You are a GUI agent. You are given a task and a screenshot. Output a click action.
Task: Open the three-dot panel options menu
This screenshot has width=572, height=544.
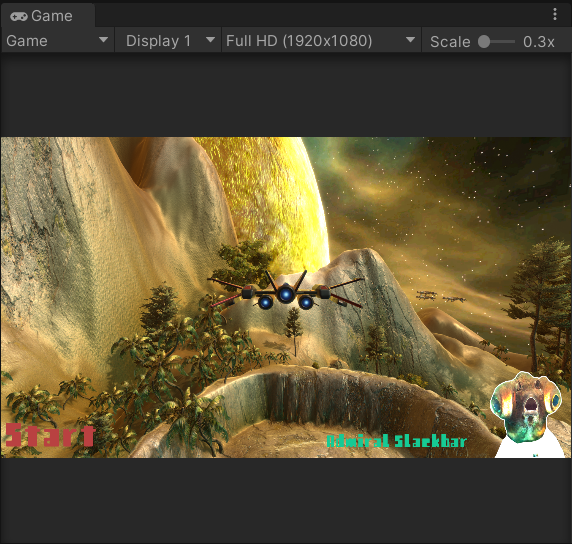pyautogui.click(x=555, y=15)
